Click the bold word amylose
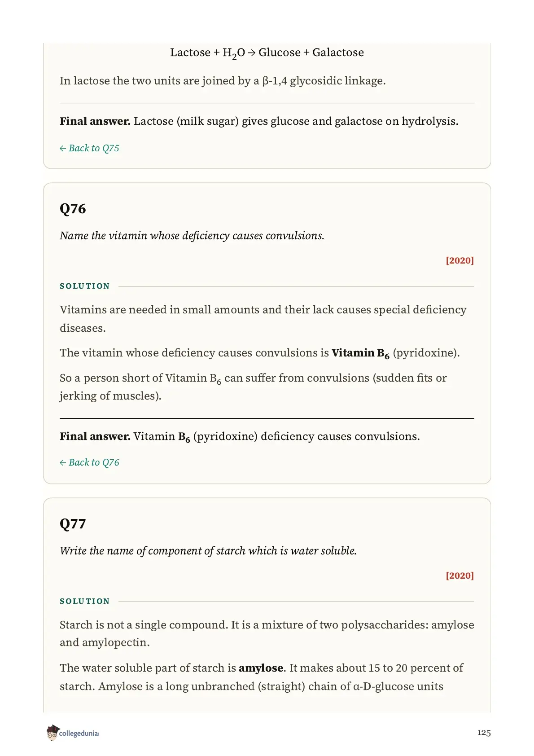534x756 pixels. click(261, 668)
